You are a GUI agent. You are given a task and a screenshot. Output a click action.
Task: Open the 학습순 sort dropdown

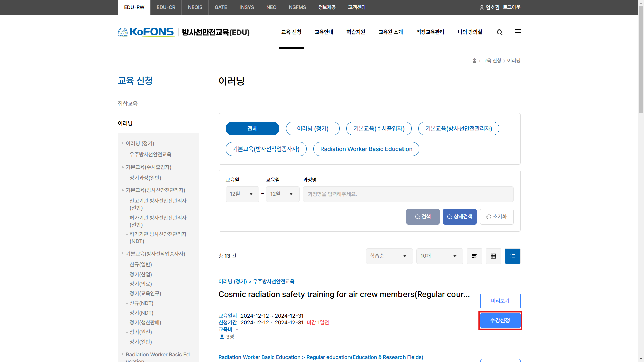tap(389, 256)
